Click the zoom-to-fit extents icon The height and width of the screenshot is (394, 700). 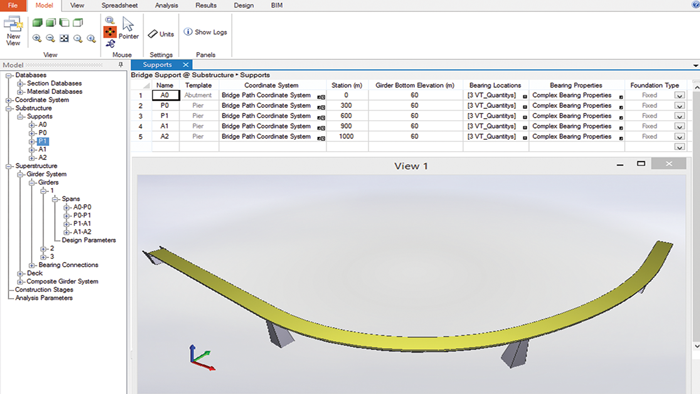click(64, 39)
